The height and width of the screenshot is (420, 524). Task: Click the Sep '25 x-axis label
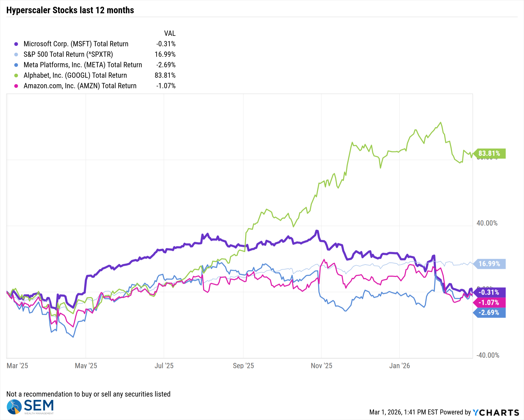[243, 366]
